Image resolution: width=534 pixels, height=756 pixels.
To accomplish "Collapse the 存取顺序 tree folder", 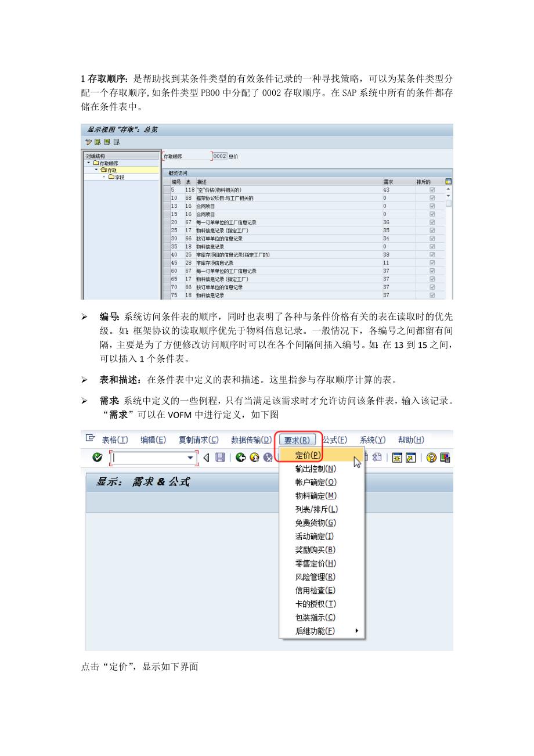I will click(x=89, y=163).
